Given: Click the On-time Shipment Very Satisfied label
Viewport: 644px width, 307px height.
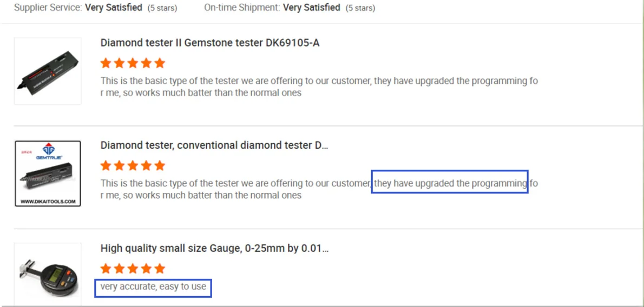Looking at the screenshot, I should pos(290,8).
